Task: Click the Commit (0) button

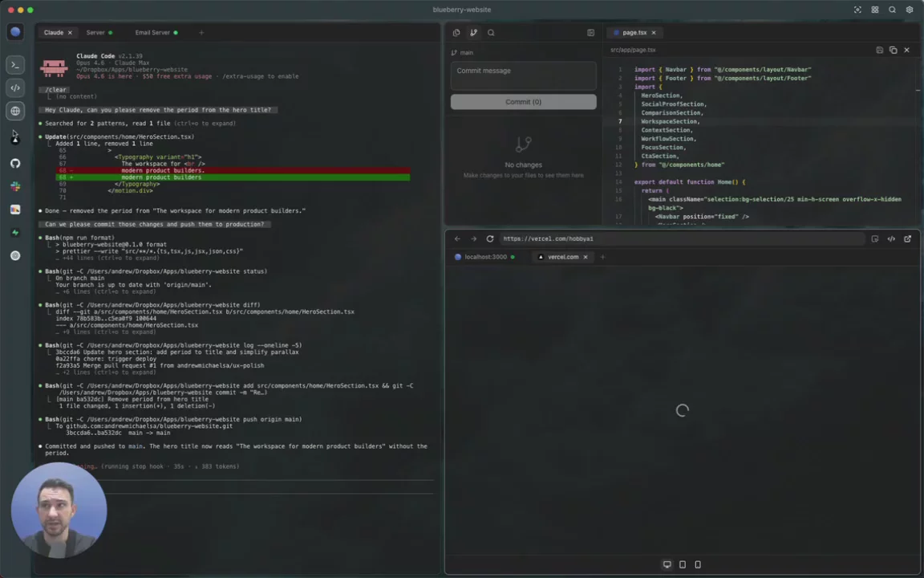Action: pos(523,102)
